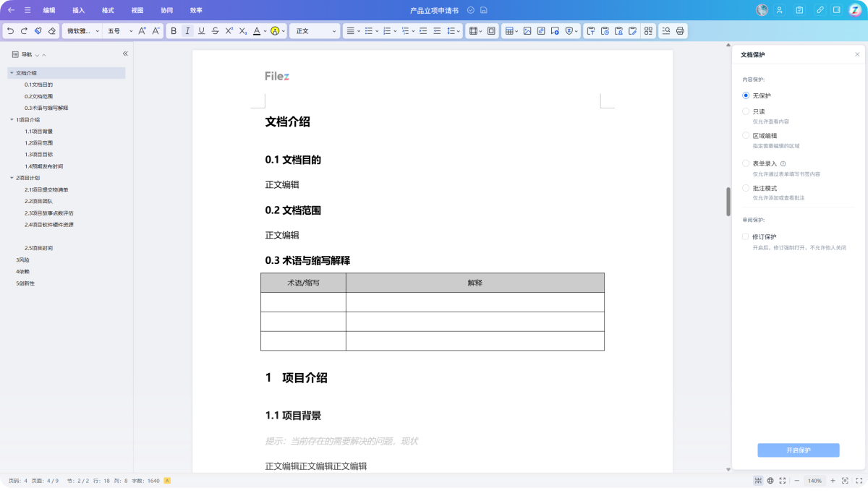
Task: Check the 修订保护 option
Action: tap(746, 236)
